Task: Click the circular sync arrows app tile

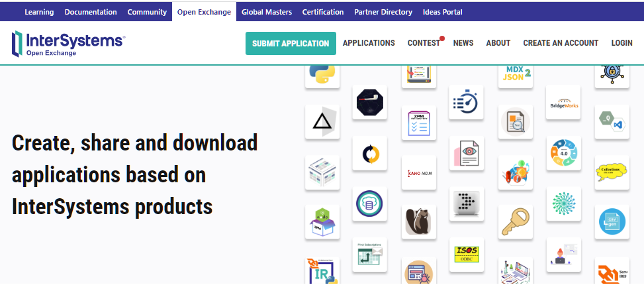Action: 369,153
